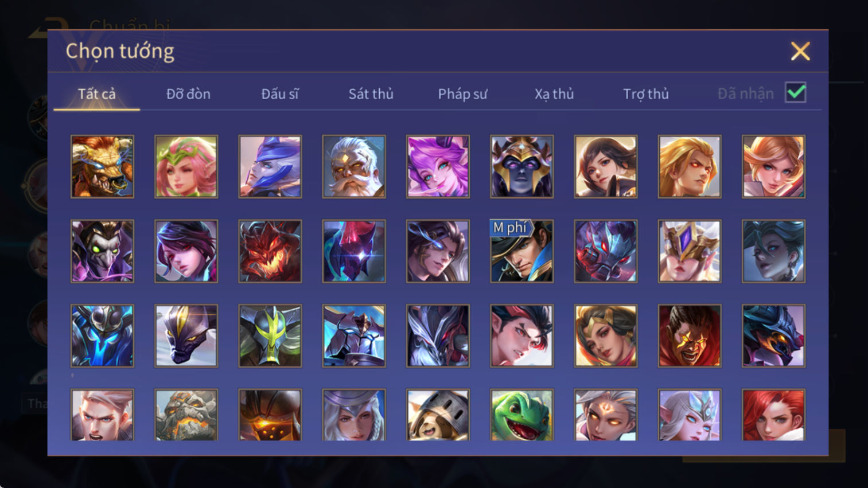Select the green chameleon frog hero portrait

[521, 415]
